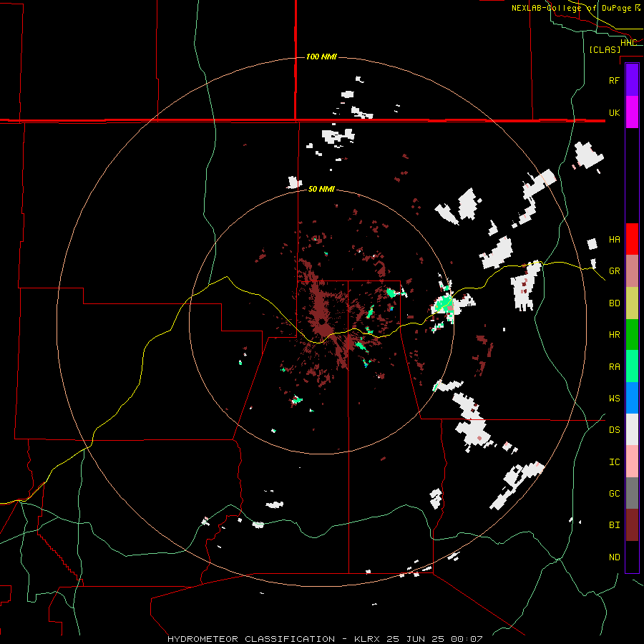Click the "UK" legend label
Viewport: 644px width, 644px height.
point(614,112)
